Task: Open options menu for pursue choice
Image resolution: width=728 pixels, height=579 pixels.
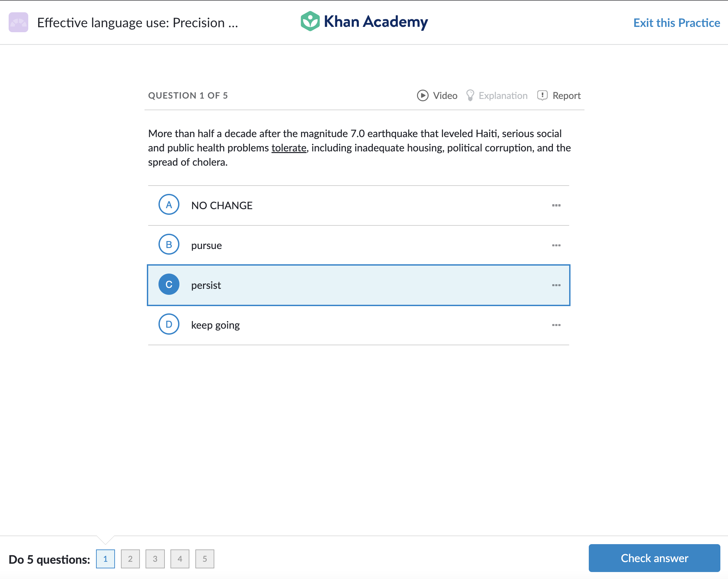Action: pos(556,245)
